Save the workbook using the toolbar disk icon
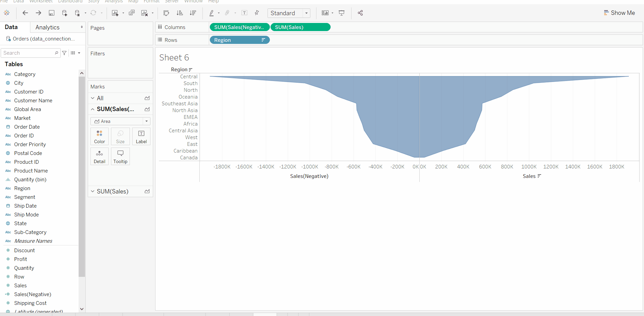644x316 pixels. [52, 13]
